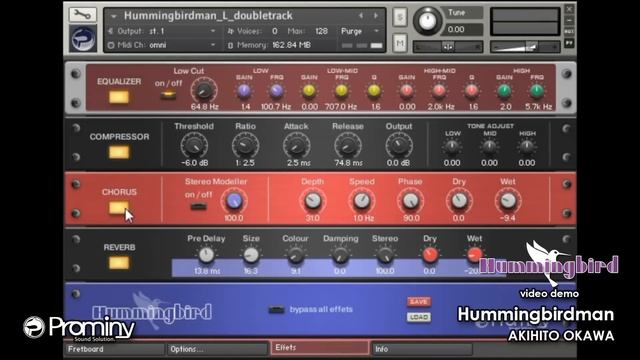
Task: Toggle the EQUALIZER power button
Action: point(119,97)
